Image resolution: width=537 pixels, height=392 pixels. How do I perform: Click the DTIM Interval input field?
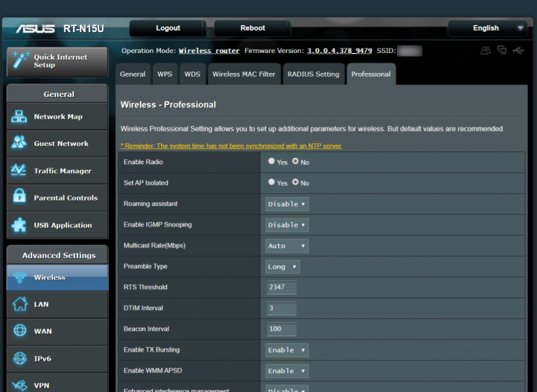281,309
